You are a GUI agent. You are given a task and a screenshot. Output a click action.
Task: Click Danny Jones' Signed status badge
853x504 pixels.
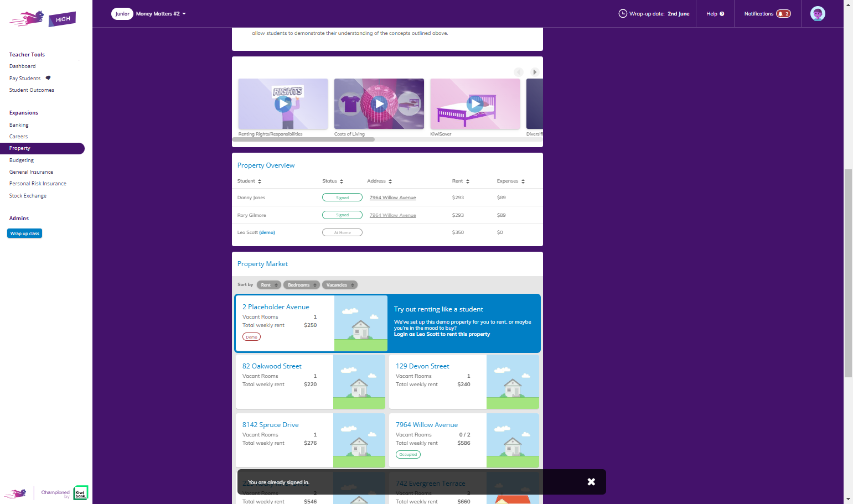[x=342, y=198]
